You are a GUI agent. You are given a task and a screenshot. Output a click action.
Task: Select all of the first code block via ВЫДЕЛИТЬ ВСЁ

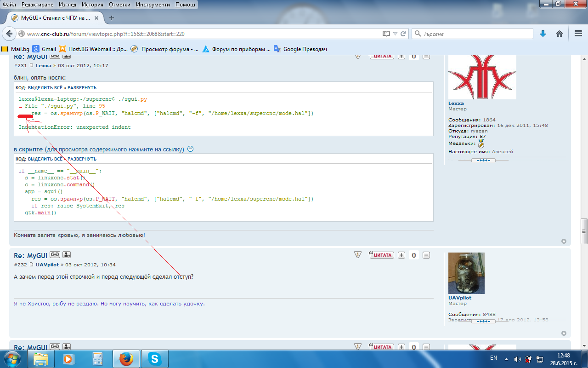(x=45, y=87)
